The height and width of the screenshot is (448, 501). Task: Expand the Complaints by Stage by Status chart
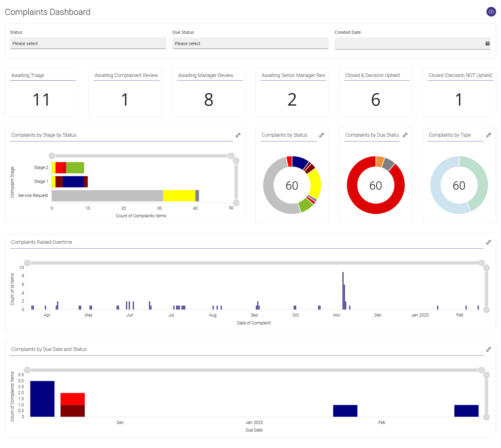click(x=238, y=135)
